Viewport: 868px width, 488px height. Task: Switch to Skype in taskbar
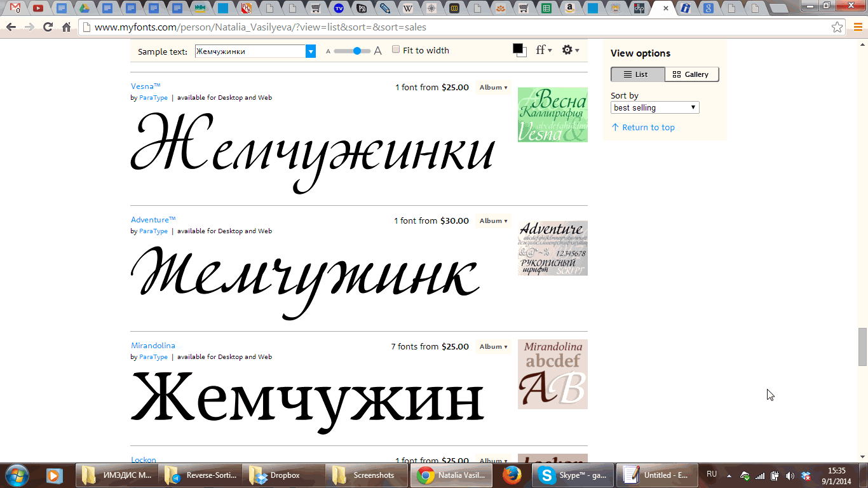574,475
